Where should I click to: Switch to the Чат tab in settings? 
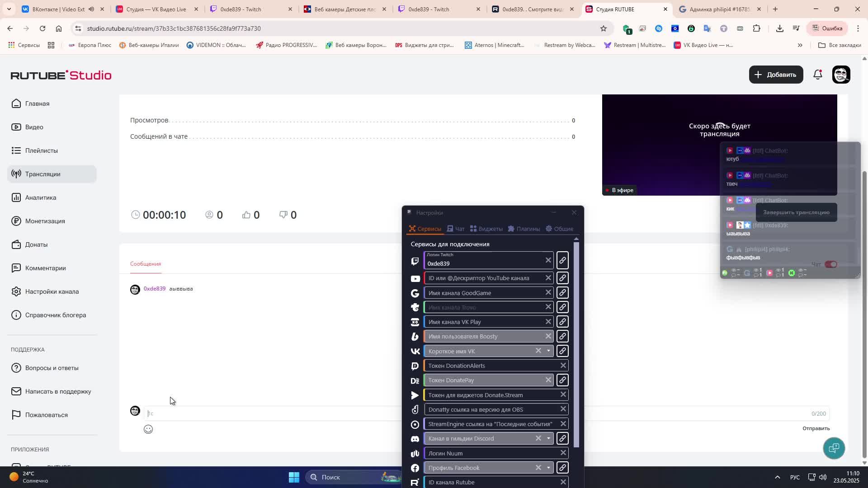click(x=456, y=229)
